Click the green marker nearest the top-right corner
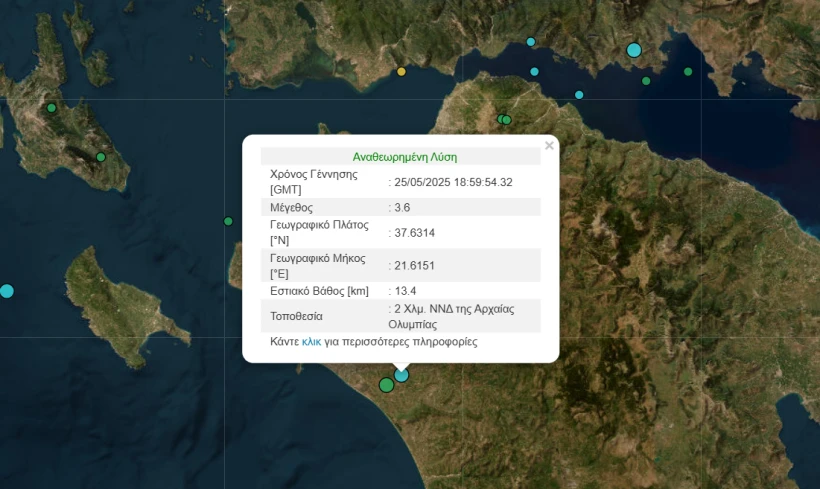 tap(688, 71)
